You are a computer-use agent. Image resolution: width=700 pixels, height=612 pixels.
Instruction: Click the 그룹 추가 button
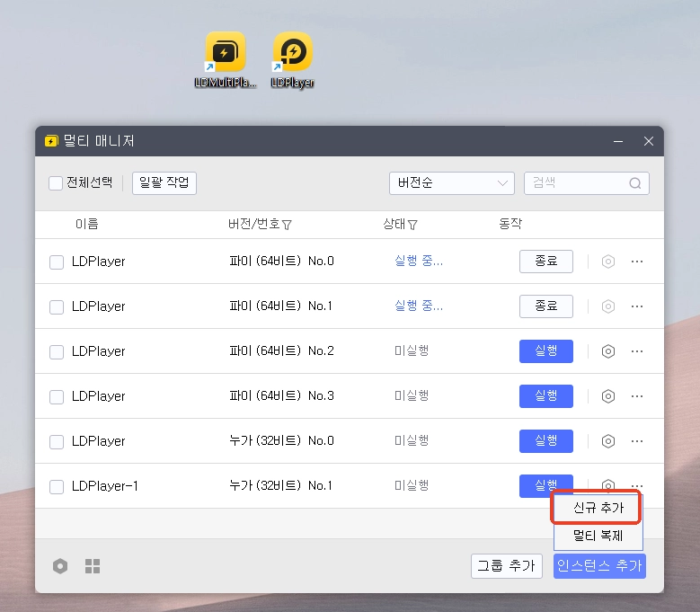point(505,566)
